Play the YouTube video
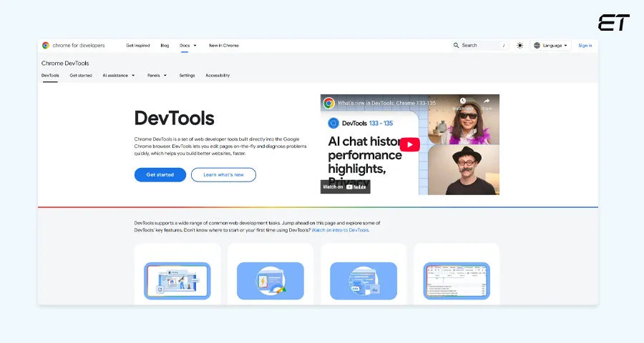This screenshot has height=343, width=644. coord(409,144)
